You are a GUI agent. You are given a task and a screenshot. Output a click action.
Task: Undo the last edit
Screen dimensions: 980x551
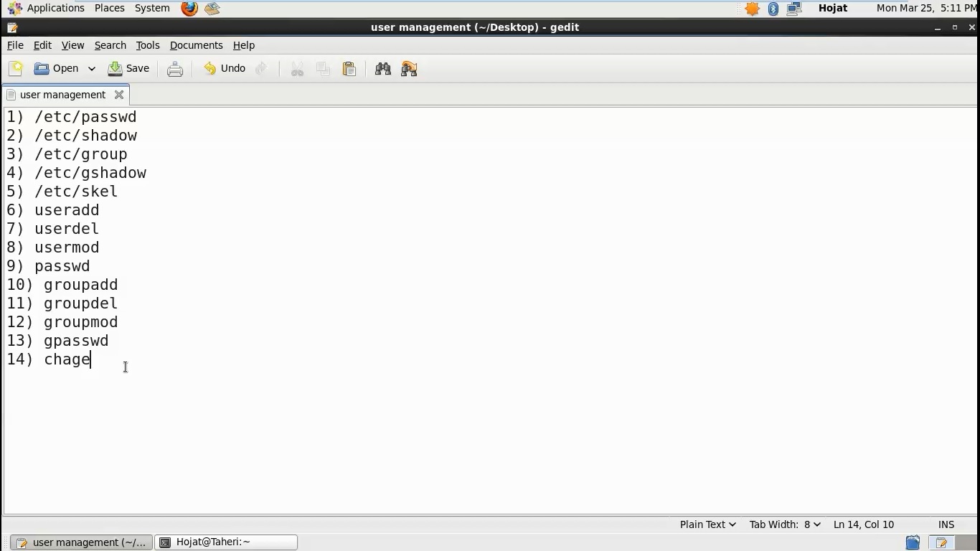(225, 69)
